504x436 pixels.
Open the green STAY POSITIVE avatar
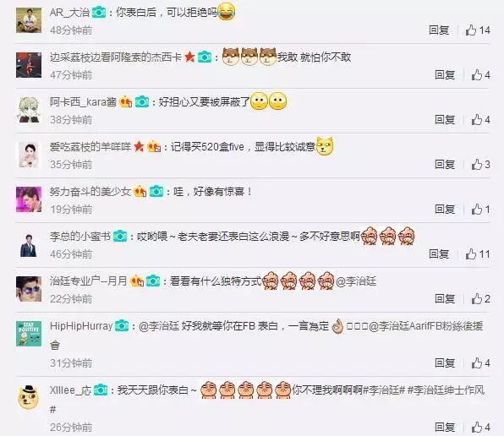point(29,334)
